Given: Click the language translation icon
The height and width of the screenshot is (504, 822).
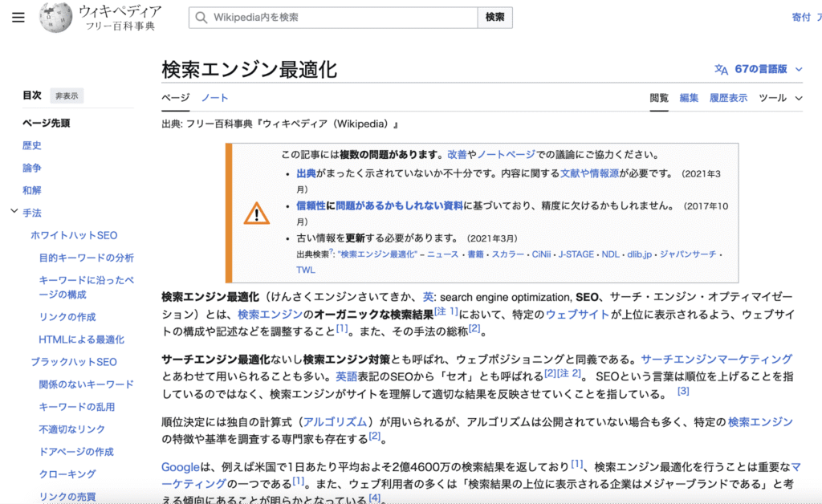Looking at the screenshot, I should point(722,69).
